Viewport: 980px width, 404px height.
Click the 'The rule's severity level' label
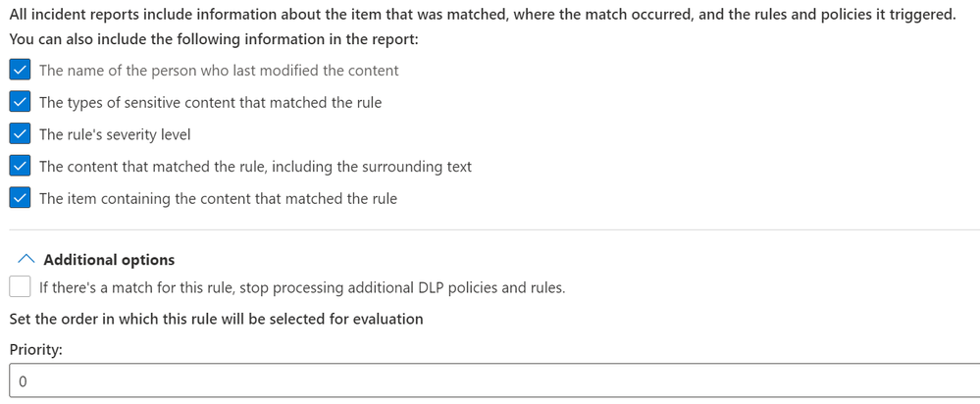click(115, 134)
